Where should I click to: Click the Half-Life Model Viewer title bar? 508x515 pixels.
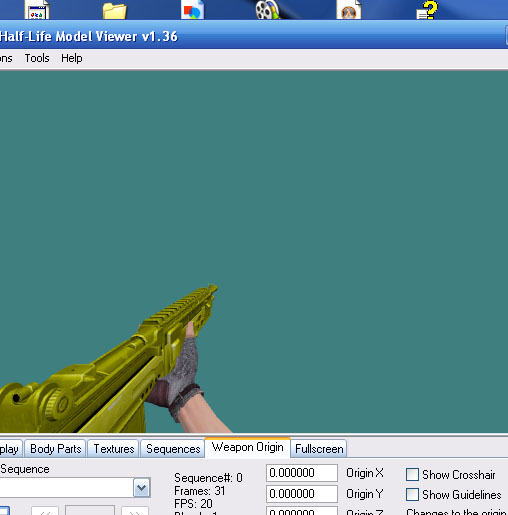coord(253,36)
